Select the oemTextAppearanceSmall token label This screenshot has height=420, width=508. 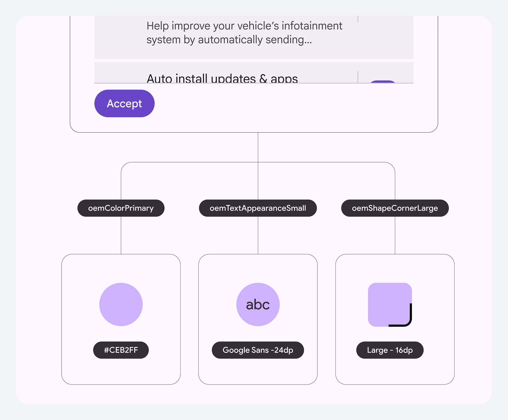tap(258, 208)
